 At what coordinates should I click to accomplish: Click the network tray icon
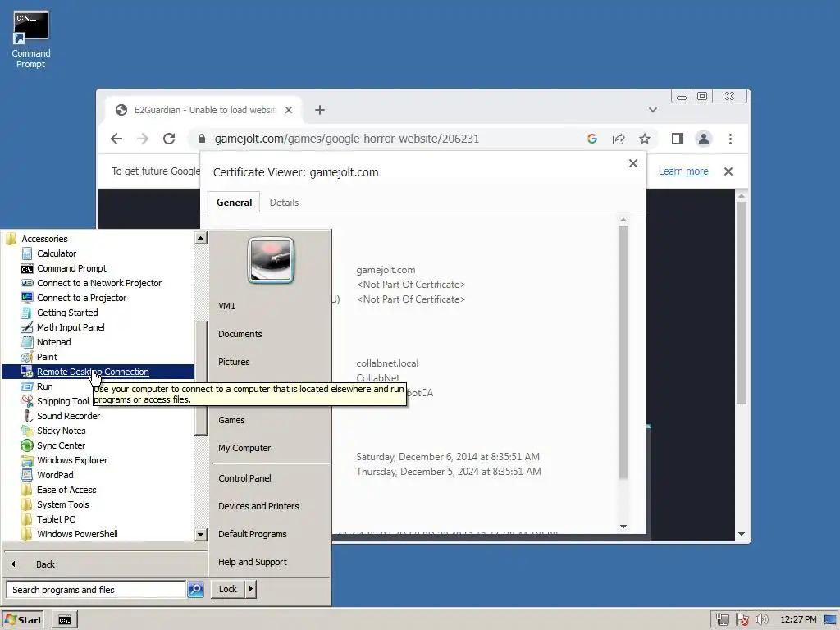tap(722, 620)
